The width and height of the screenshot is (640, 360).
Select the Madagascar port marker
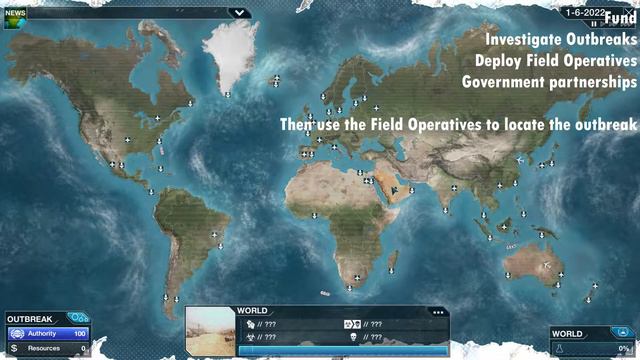[391, 271]
